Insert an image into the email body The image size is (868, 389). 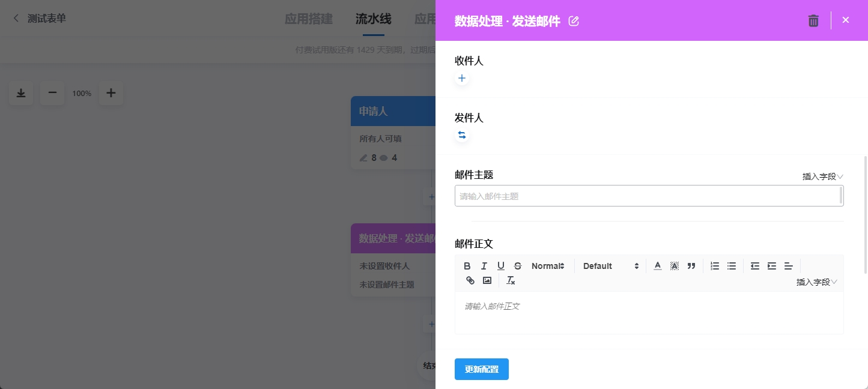[x=487, y=280]
